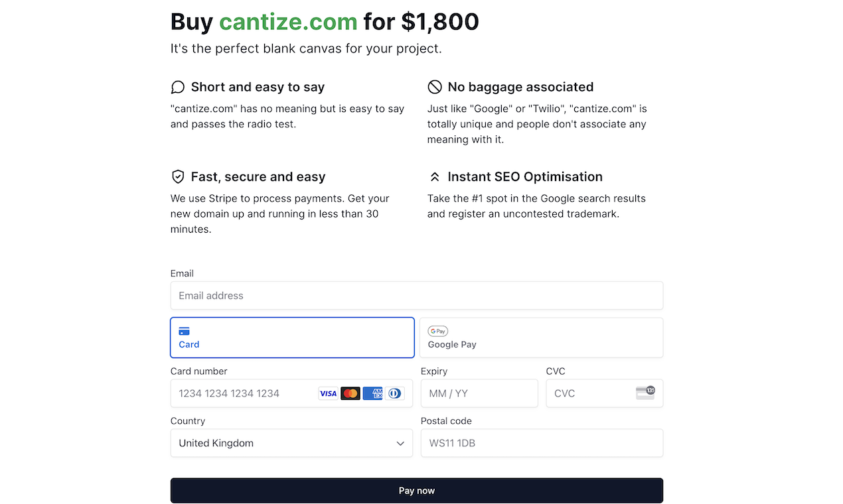Click the Postal code field
Image resolution: width=843 pixels, height=504 pixels.
click(x=542, y=443)
